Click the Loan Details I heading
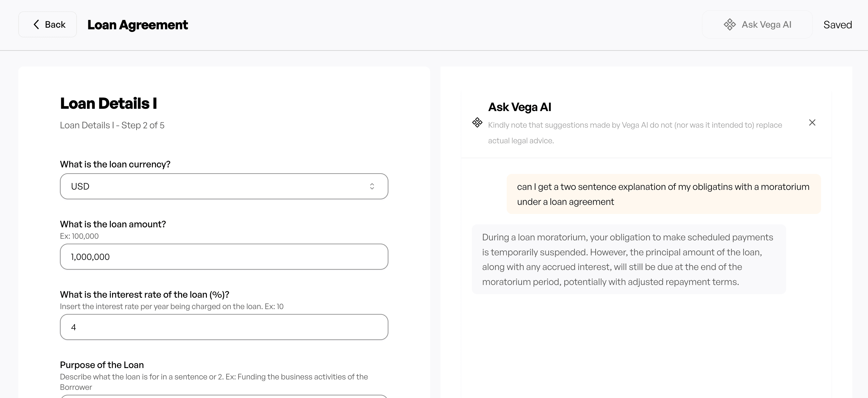The height and width of the screenshot is (398, 868). click(108, 103)
